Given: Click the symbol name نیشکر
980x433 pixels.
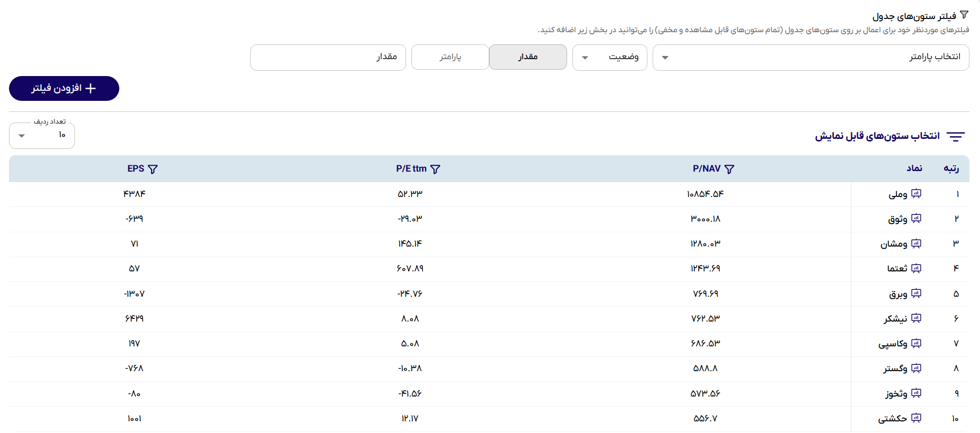Looking at the screenshot, I should 896,318.
